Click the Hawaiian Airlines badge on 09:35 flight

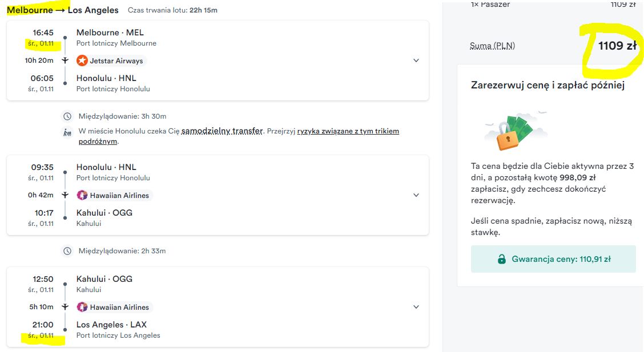coord(114,195)
